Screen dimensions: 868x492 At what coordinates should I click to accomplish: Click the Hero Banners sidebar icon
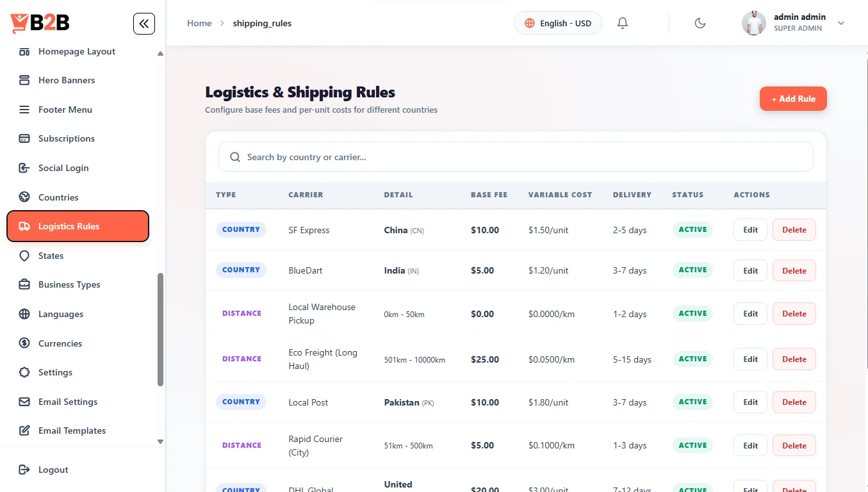tap(24, 80)
